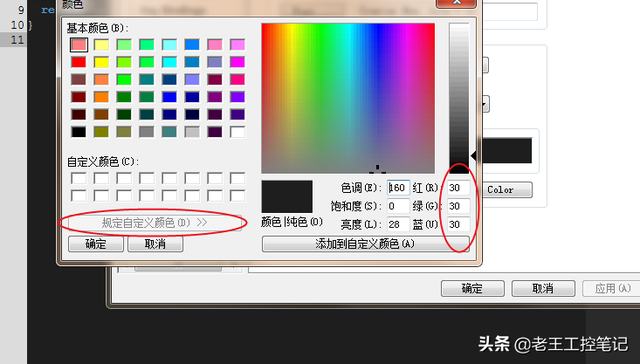Focus the 红 (R) value field
640x364 pixels.
(458, 188)
